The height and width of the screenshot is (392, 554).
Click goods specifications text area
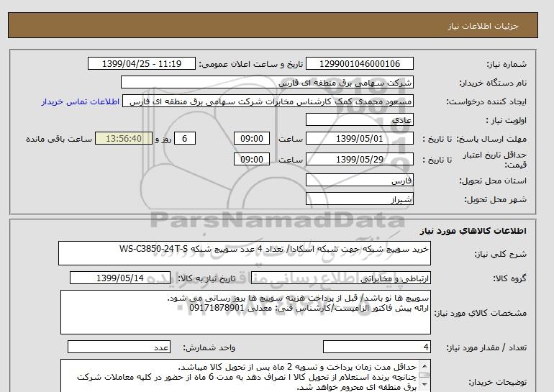click(245, 312)
